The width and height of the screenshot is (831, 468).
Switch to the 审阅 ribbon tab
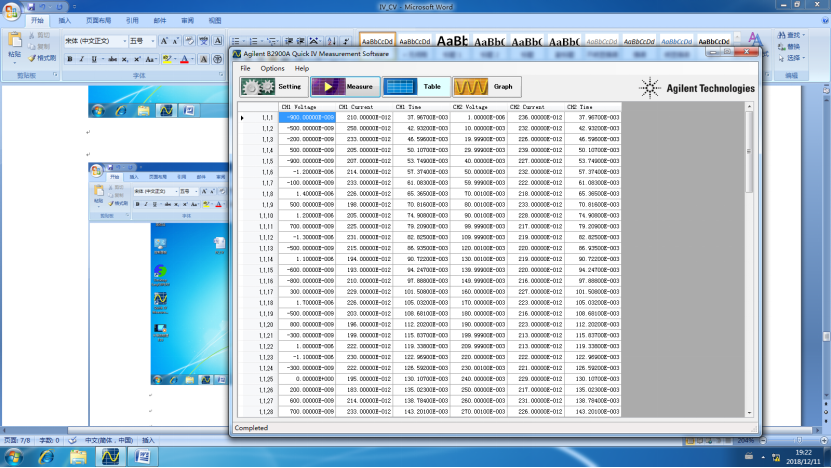187,21
